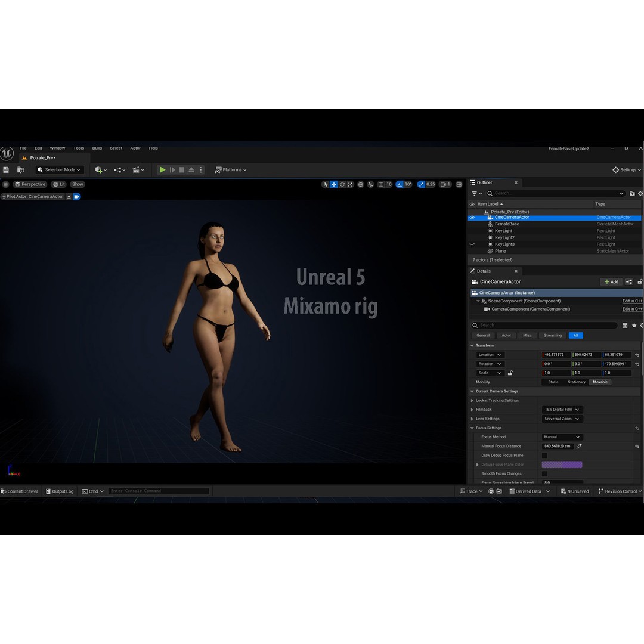Select the Streaming filter tab in Details
The width and height of the screenshot is (644, 644).
pos(552,336)
